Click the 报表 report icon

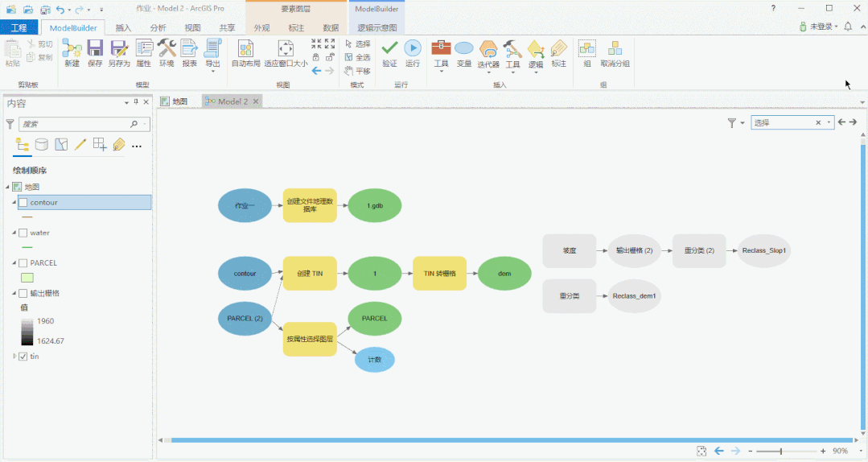point(189,49)
